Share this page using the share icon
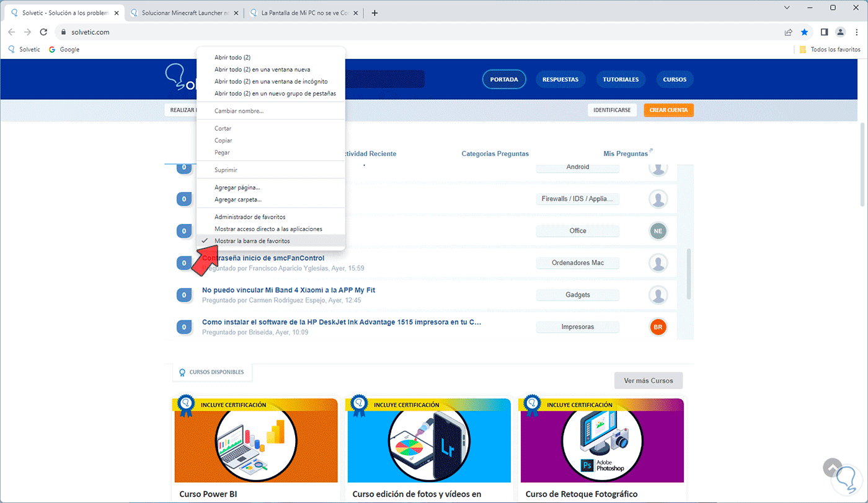Viewport: 868px width, 503px height. 788,32
